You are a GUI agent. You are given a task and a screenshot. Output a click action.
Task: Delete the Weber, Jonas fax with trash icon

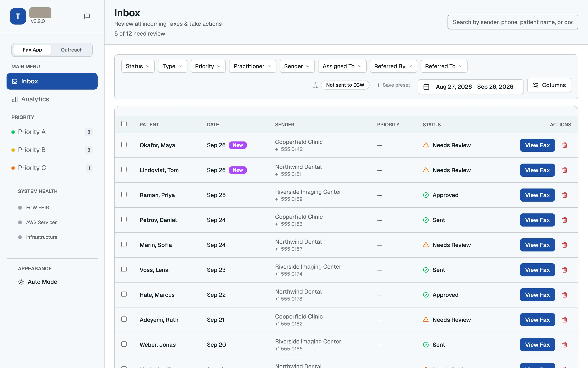[565, 345]
